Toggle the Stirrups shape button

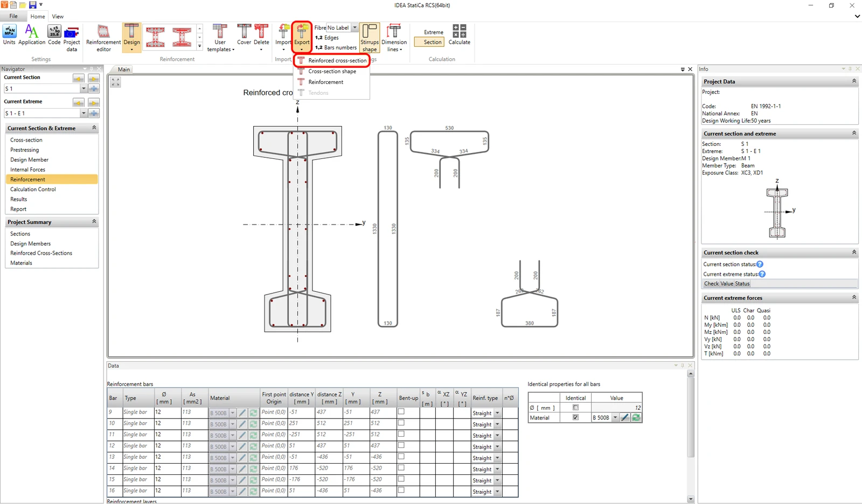[370, 38]
